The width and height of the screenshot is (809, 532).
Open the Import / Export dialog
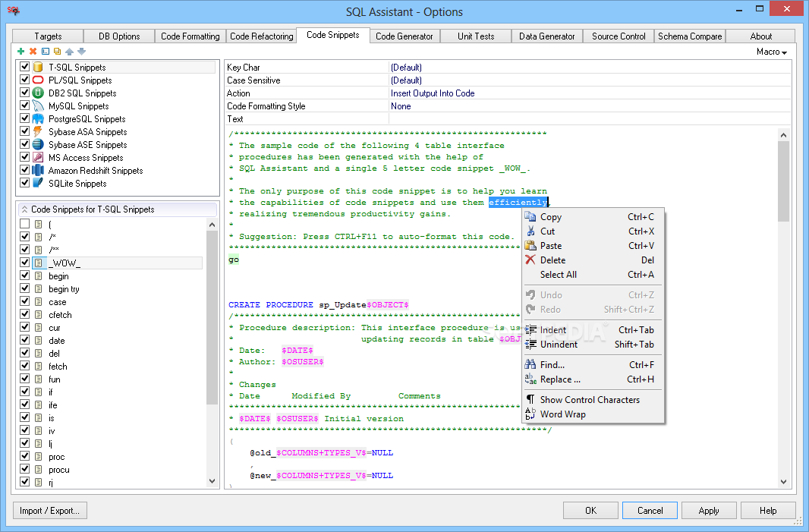(x=50, y=510)
